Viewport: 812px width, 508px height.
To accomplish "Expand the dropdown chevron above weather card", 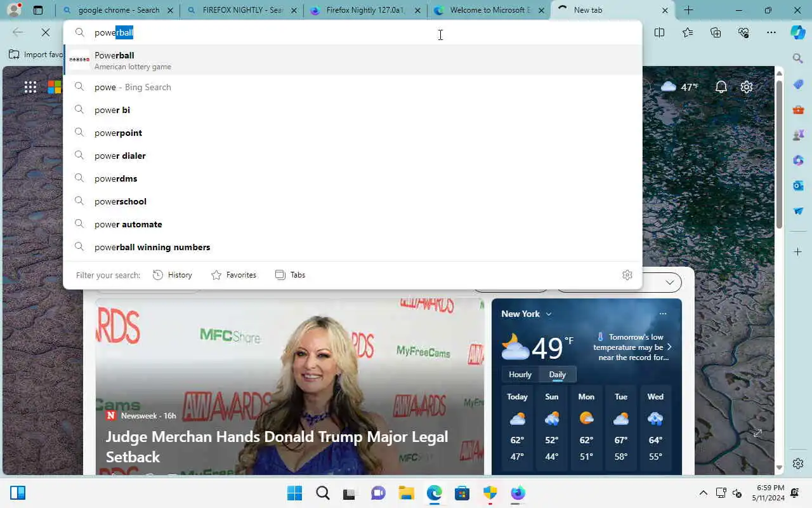I will point(669,282).
